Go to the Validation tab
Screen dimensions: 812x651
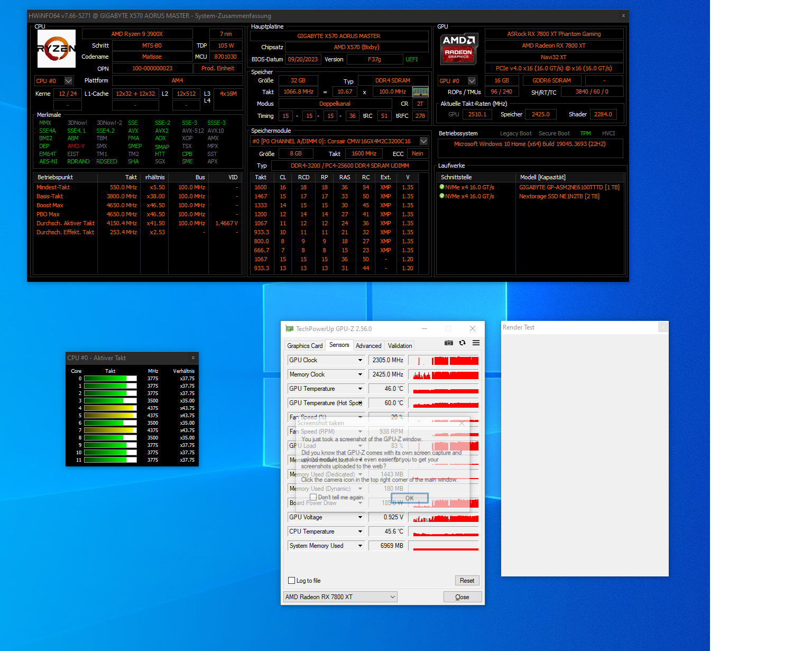(400, 346)
